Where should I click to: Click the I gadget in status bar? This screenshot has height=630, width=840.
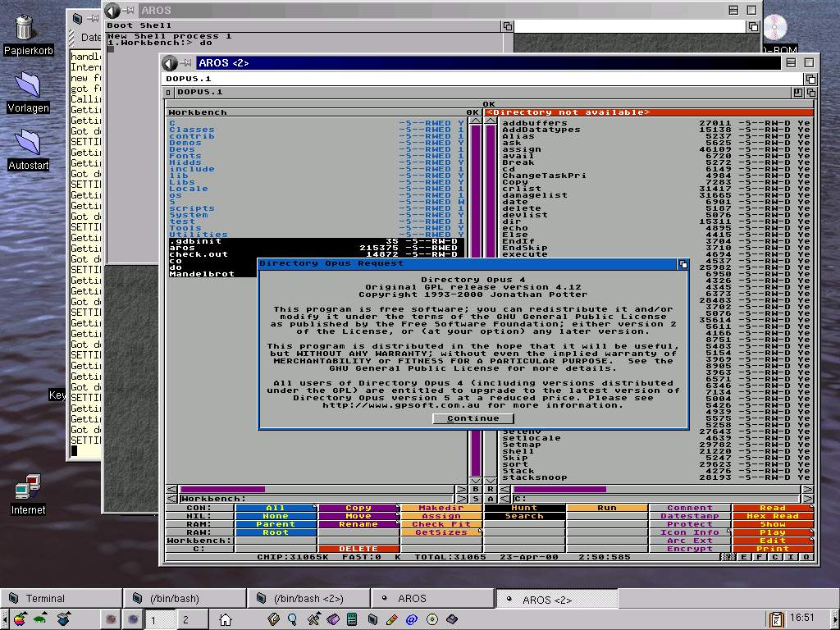791,557
